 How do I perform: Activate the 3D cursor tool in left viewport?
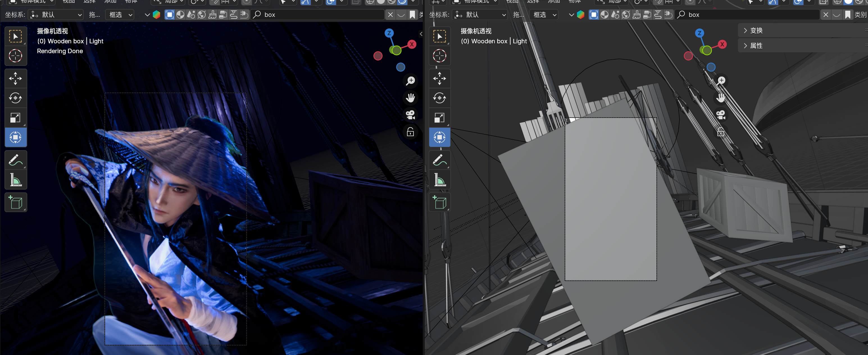pyautogui.click(x=15, y=56)
